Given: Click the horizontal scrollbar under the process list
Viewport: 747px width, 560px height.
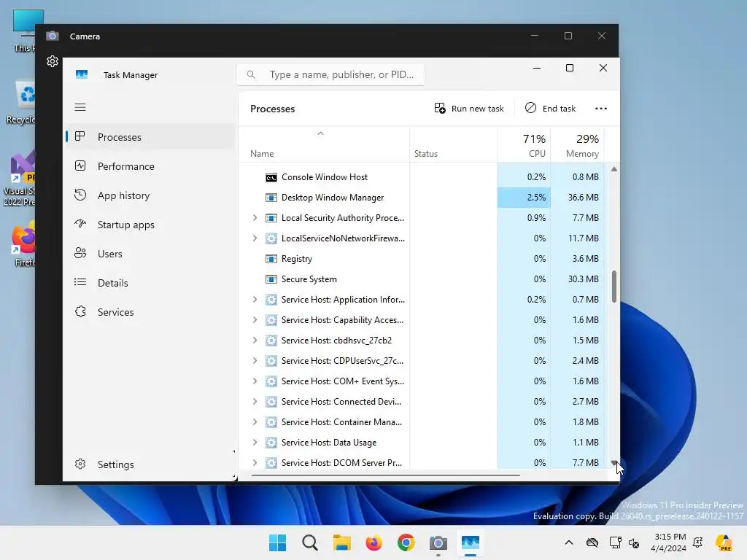Looking at the screenshot, I should click(x=385, y=475).
